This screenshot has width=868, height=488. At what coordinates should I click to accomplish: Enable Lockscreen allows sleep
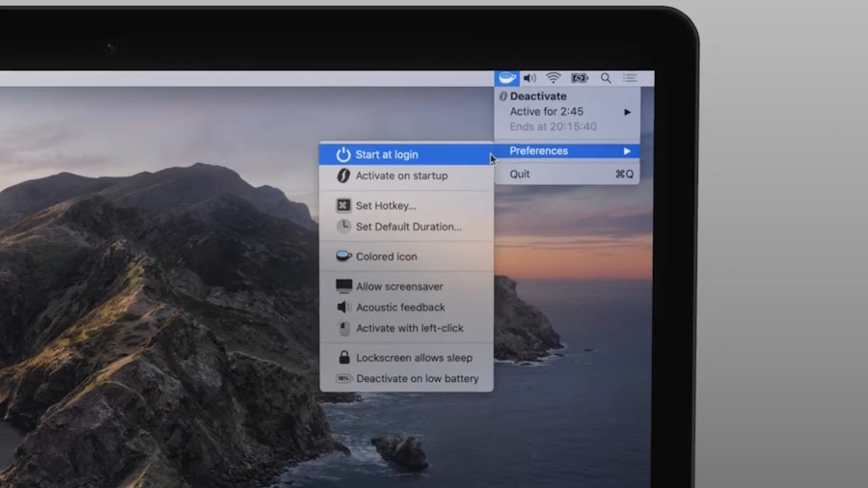(413, 358)
